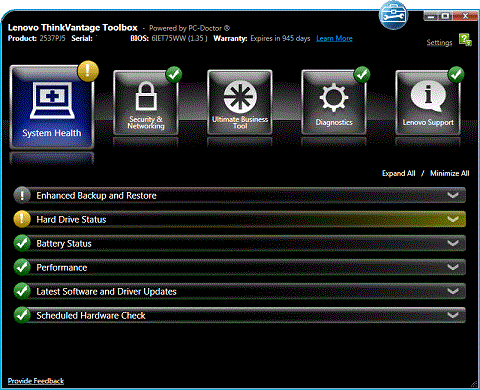480x390 pixels.
Task: Open the Diagnostics section
Action: point(334,103)
